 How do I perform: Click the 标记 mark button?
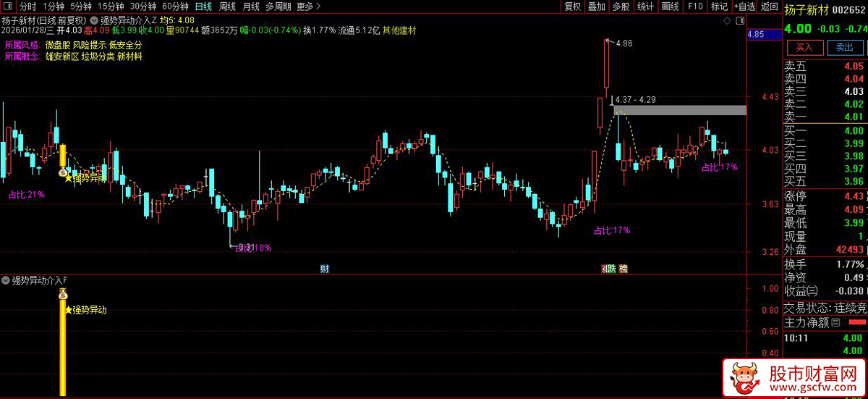pos(718,7)
